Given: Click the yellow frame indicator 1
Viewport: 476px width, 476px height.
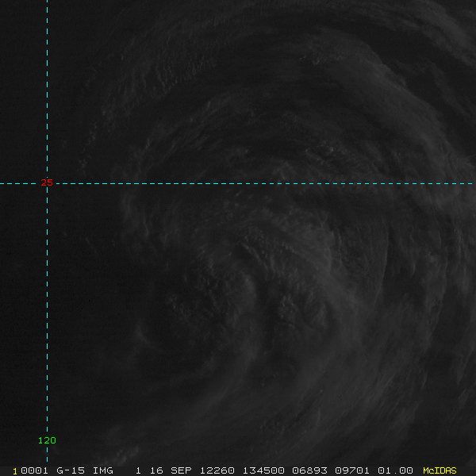Looking at the screenshot, I should pyautogui.click(x=15, y=471).
